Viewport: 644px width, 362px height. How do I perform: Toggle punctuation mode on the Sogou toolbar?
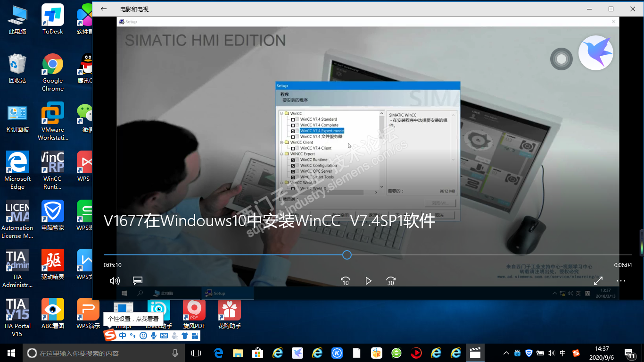(133, 336)
